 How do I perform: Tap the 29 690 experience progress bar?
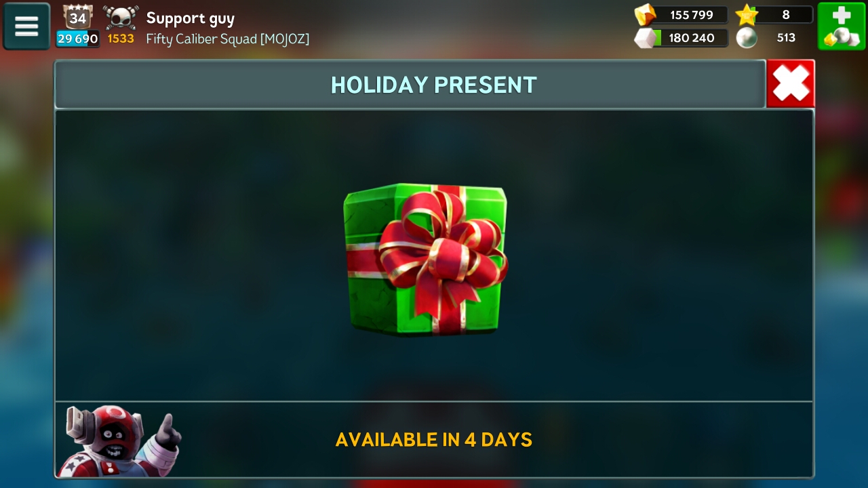[77, 39]
